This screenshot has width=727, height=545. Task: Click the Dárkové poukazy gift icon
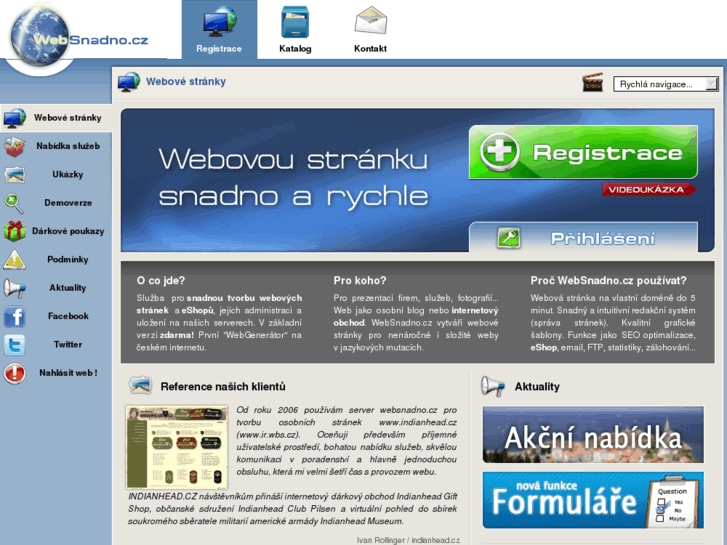[14, 231]
